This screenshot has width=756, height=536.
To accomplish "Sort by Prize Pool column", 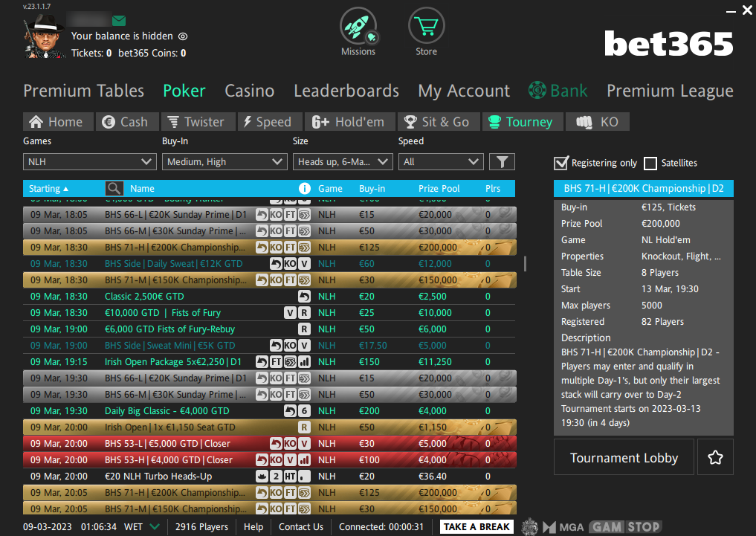I will [439, 189].
